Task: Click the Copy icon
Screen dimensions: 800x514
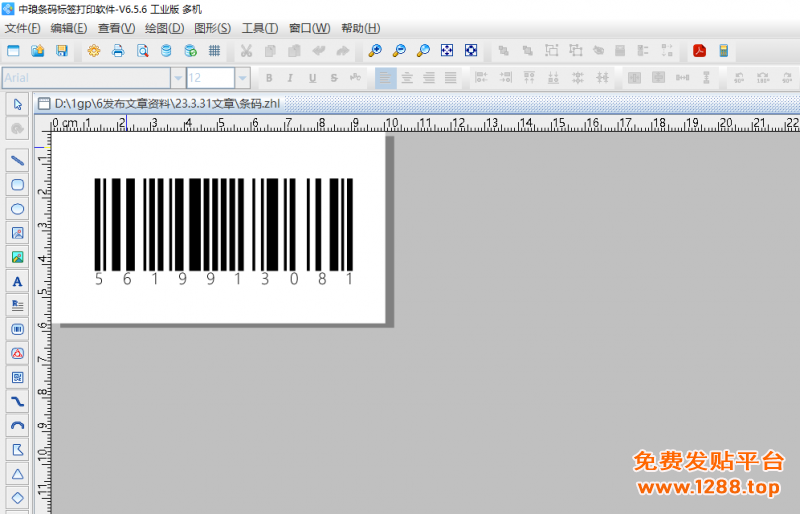Action: click(x=270, y=51)
